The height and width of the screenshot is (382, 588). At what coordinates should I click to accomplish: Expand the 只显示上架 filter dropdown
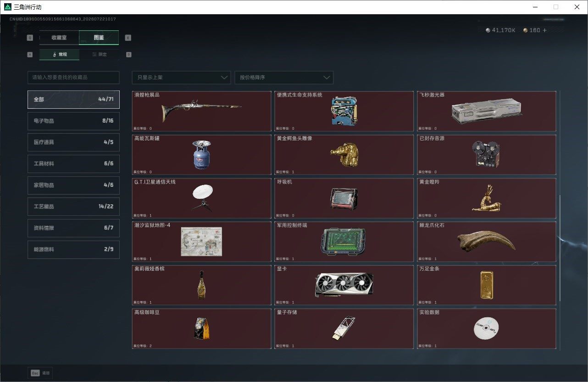click(x=181, y=78)
